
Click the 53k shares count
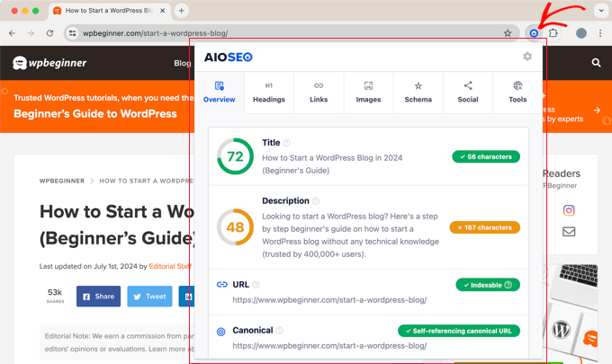55,296
